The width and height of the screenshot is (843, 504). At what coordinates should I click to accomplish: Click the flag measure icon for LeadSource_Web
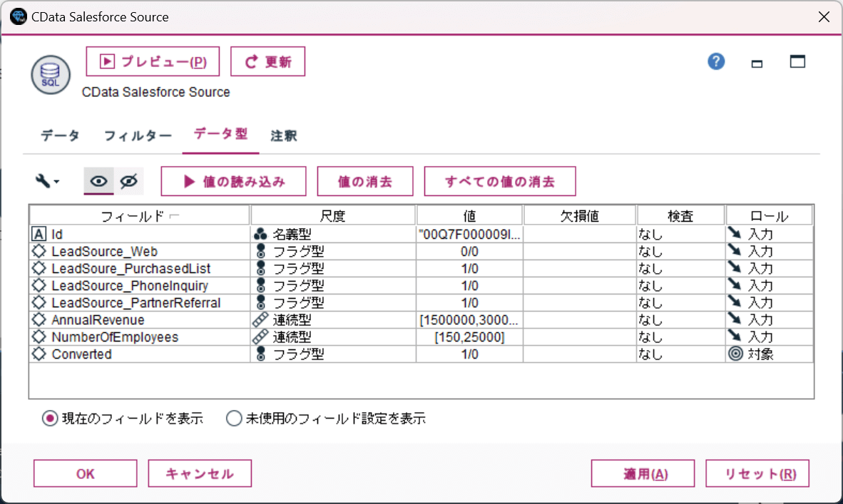[261, 251]
